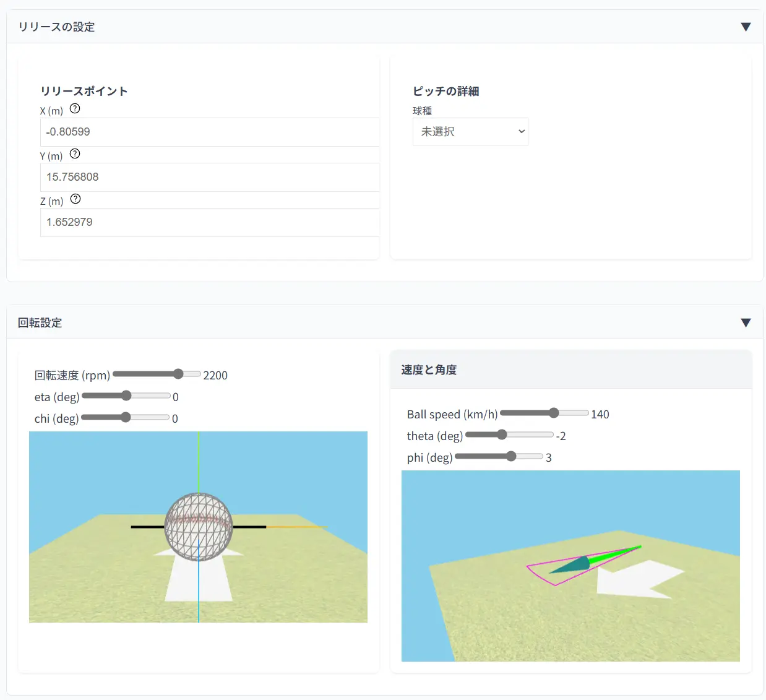Click the wireframe baseball in the rotation preview
This screenshot has width=766, height=700.
click(x=198, y=527)
